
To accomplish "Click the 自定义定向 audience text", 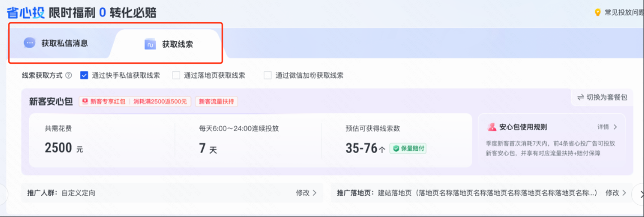I will click(78, 192).
